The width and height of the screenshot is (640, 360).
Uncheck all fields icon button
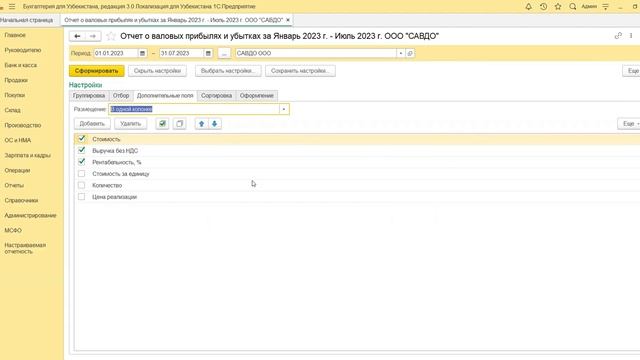pyautogui.click(x=180, y=124)
